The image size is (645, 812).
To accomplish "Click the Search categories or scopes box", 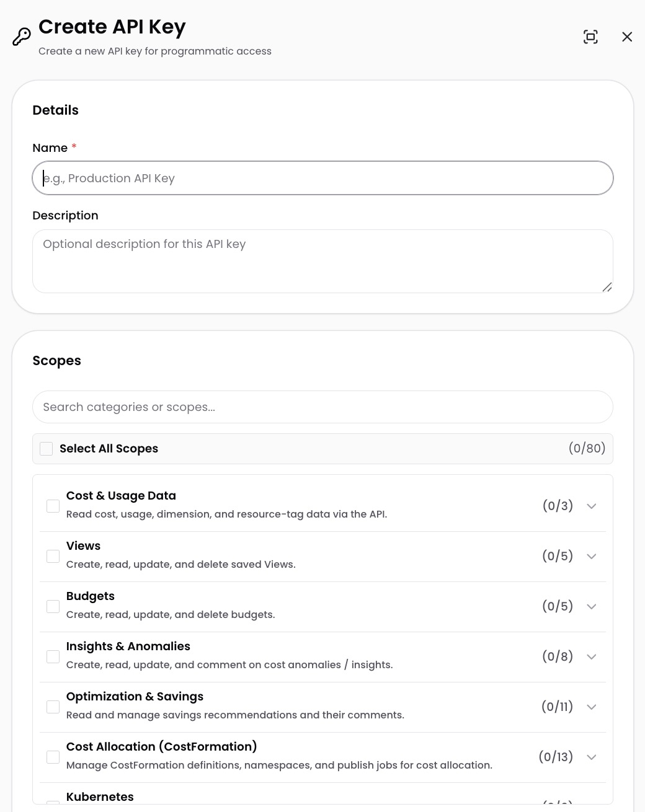I will (322, 407).
